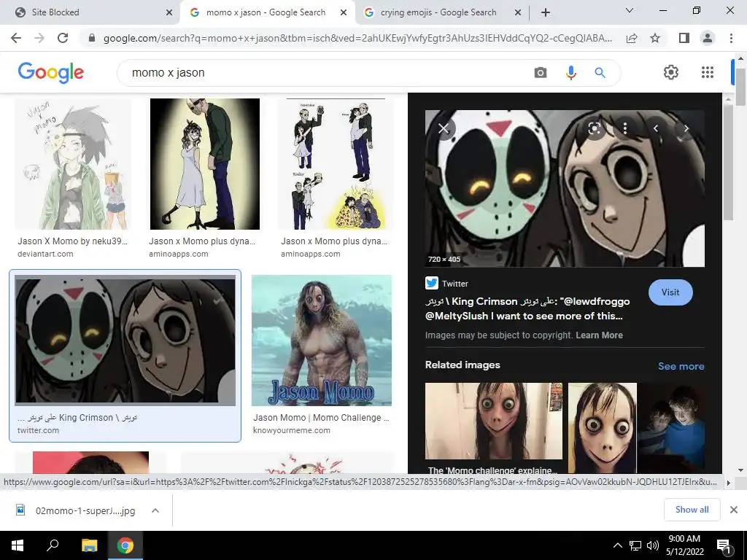This screenshot has height=560, width=747.
Task: Search by image camera icon
Action: 541,73
